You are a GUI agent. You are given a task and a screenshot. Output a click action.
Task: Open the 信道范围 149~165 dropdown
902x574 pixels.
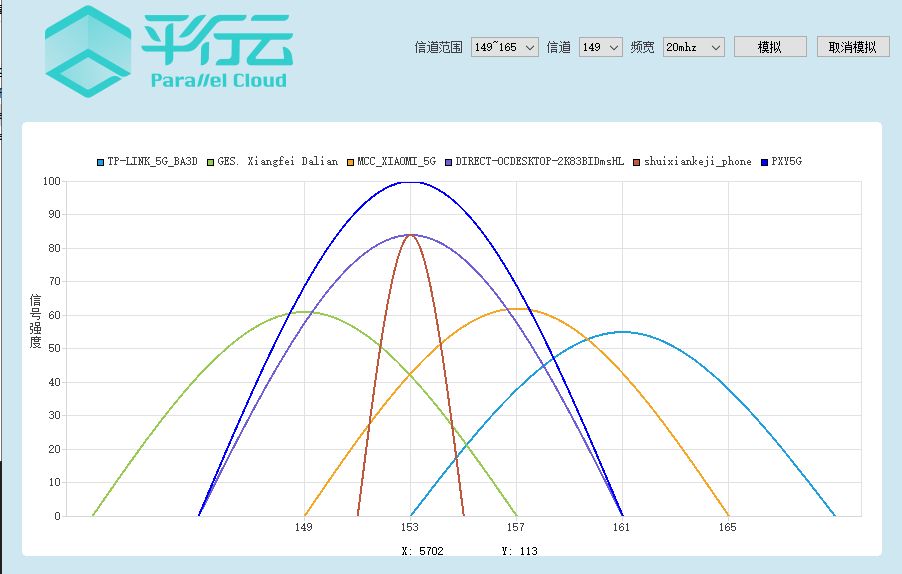pos(504,47)
